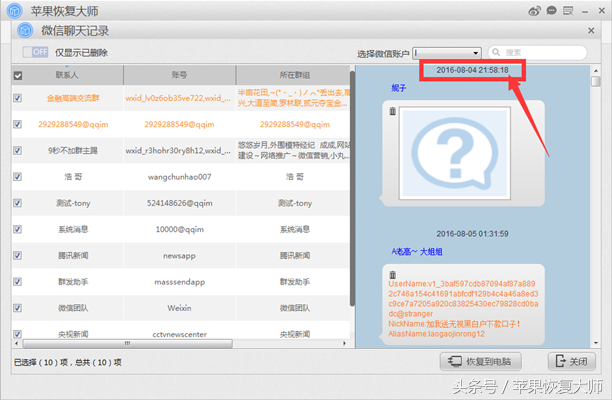
Task: Click the WeChat chat records logo icon
Action: (25, 30)
